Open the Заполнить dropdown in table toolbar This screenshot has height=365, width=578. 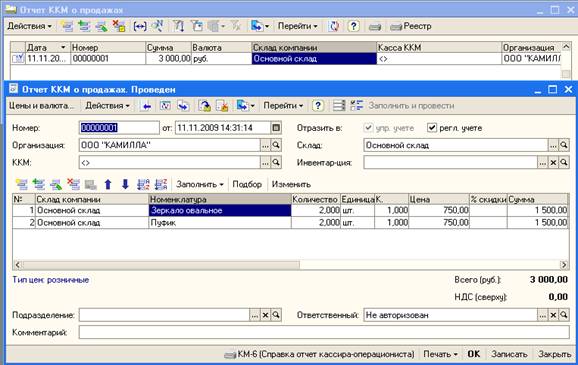[199, 184]
